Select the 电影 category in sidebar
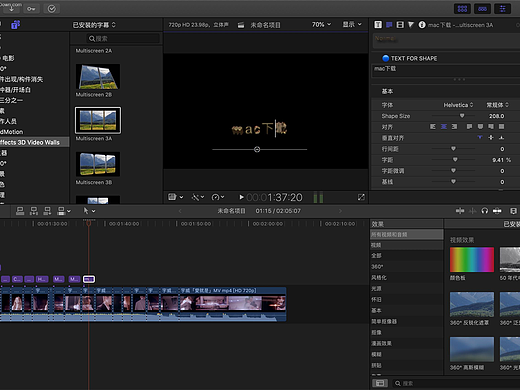The height and width of the screenshot is (390, 520). pos(8,58)
